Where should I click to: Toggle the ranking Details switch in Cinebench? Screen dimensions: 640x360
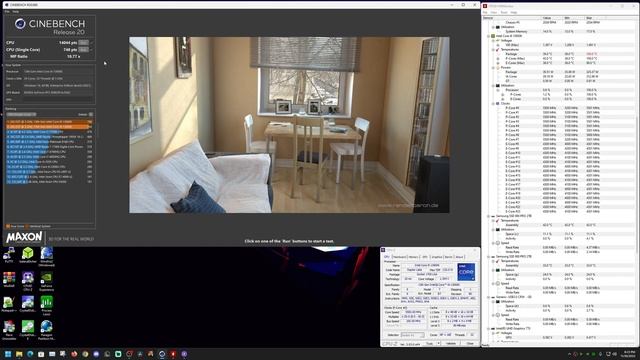tap(91, 115)
